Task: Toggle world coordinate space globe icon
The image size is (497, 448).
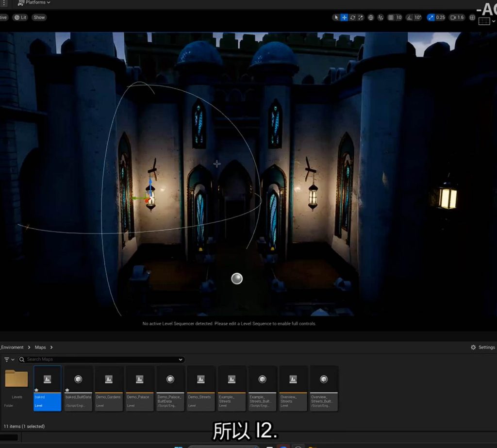Action: [x=371, y=17]
